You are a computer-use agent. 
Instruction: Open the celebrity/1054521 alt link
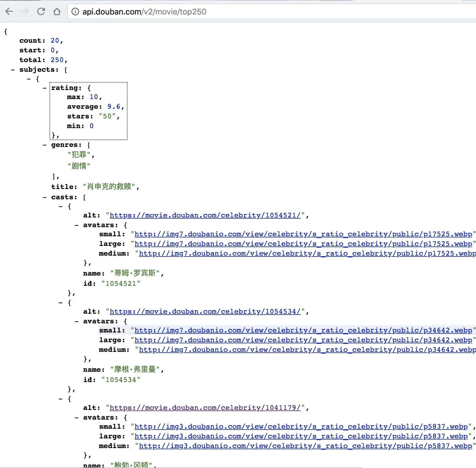pos(205,215)
